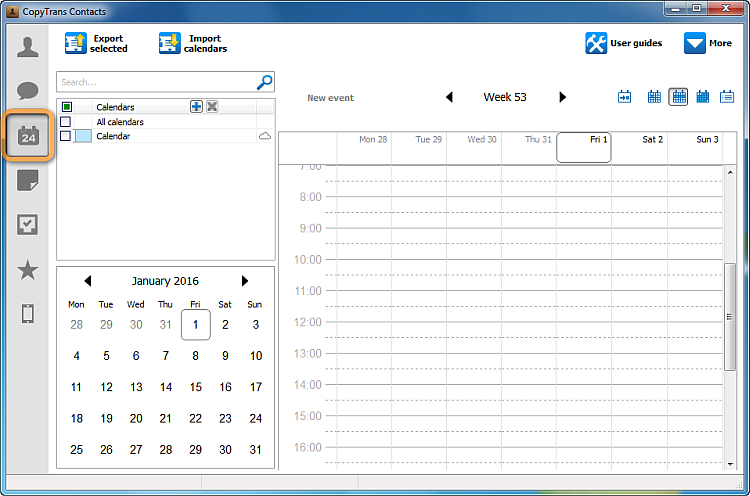Screen dimensions: 750x496
Task: Click the week view vertical scrollbar thumb
Action: tap(729, 317)
